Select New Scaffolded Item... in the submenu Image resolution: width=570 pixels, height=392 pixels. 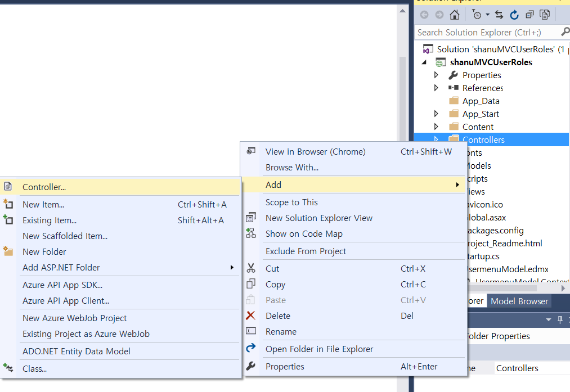[x=120, y=236]
